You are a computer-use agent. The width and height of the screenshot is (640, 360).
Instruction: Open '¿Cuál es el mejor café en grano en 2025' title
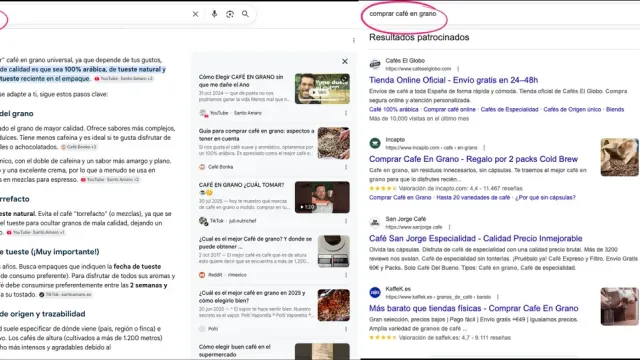(252, 297)
